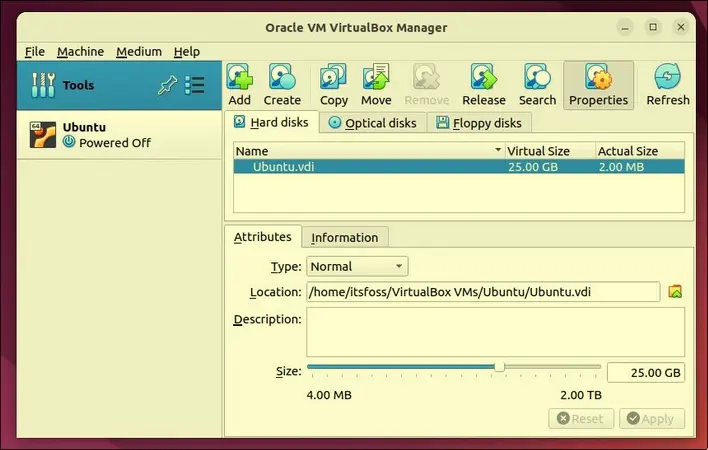Click the disk Size slider handle

499,367
